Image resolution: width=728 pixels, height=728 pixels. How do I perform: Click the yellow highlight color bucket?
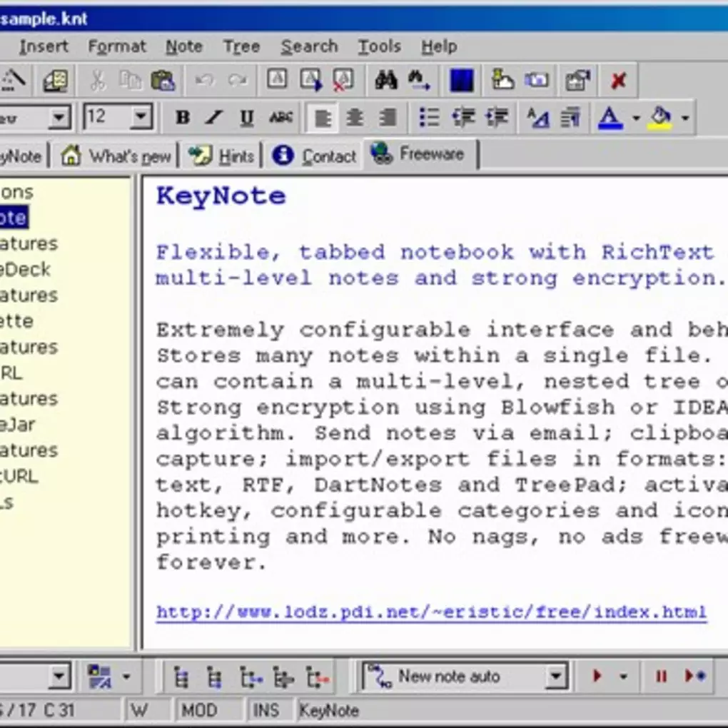661,118
